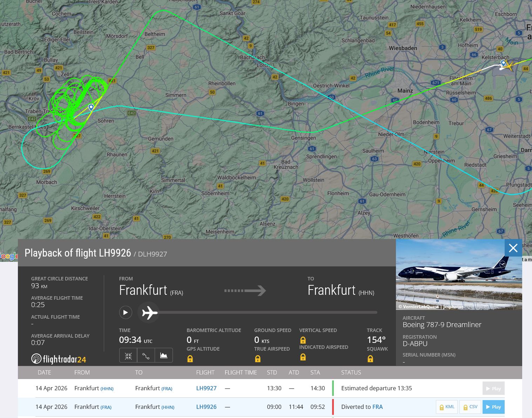Click the airplane marker on playback timeline
Viewport: 532px width, 418px height.
(x=149, y=312)
